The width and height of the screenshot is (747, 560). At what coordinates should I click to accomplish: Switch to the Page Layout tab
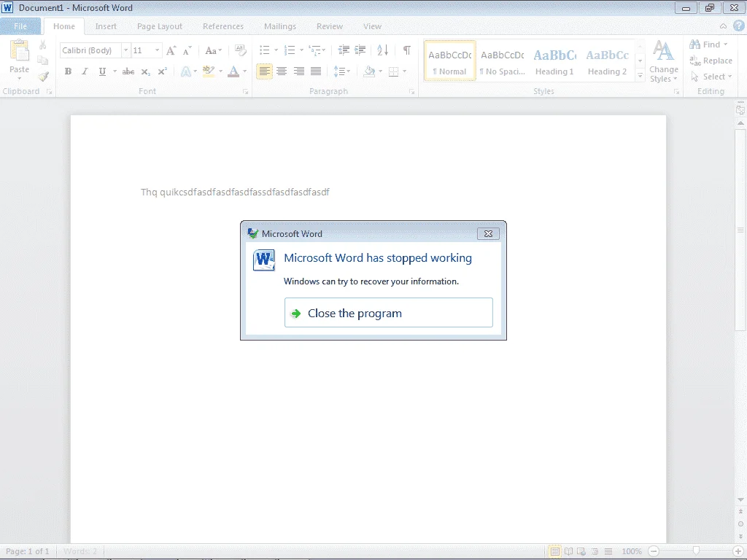click(x=160, y=26)
